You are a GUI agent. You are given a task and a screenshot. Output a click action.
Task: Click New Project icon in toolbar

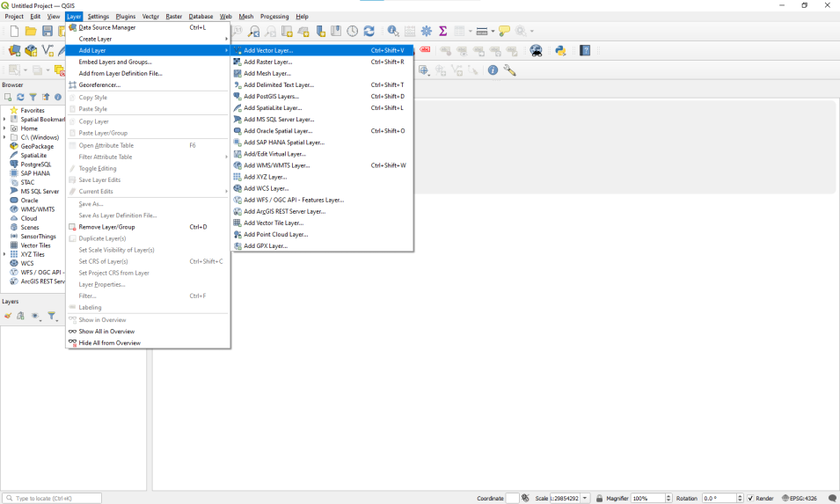click(x=14, y=31)
